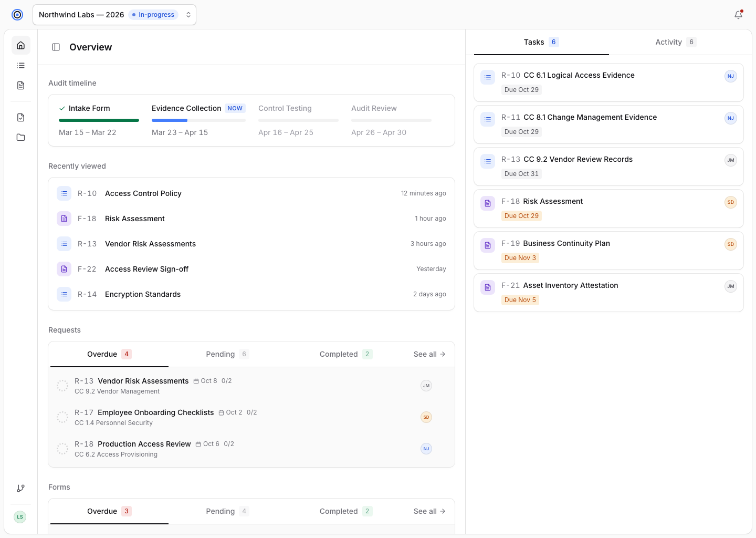This screenshot has width=756, height=538.
Task: Open R-10 Access Control Policy
Action: pyautogui.click(x=251, y=193)
